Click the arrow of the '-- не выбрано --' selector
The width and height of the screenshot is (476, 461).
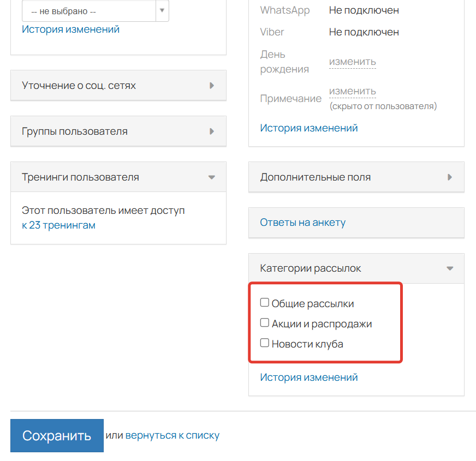click(x=161, y=10)
